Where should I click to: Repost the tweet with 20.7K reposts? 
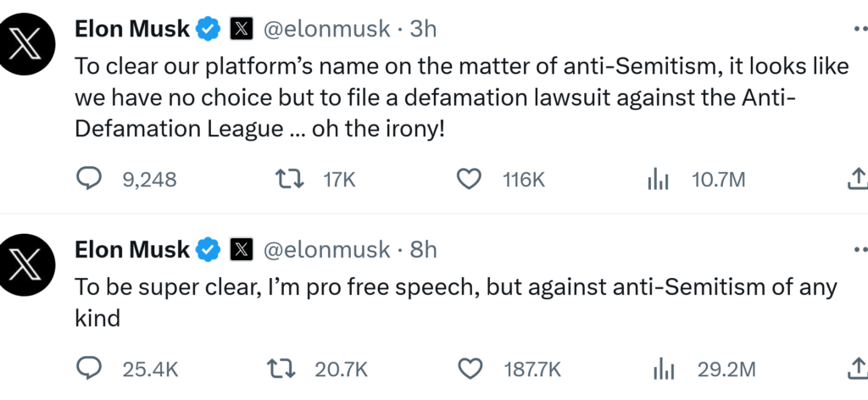tap(279, 369)
